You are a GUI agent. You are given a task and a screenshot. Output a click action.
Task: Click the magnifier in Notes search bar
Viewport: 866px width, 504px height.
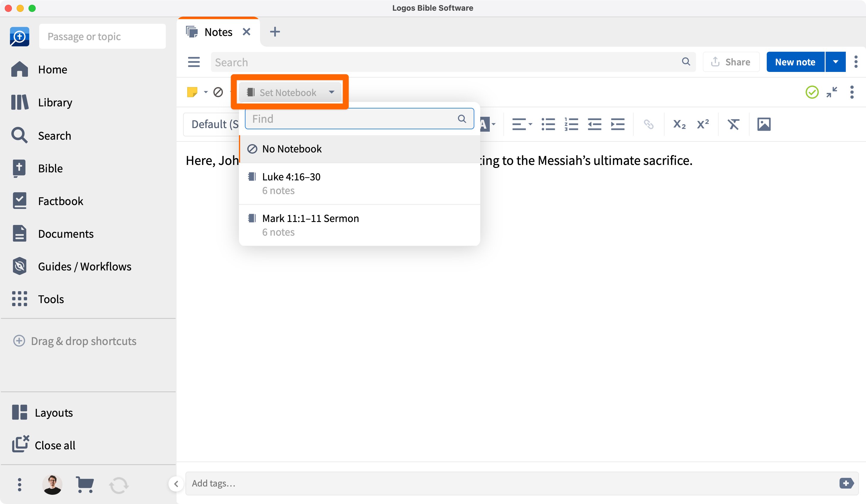coord(686,62)
